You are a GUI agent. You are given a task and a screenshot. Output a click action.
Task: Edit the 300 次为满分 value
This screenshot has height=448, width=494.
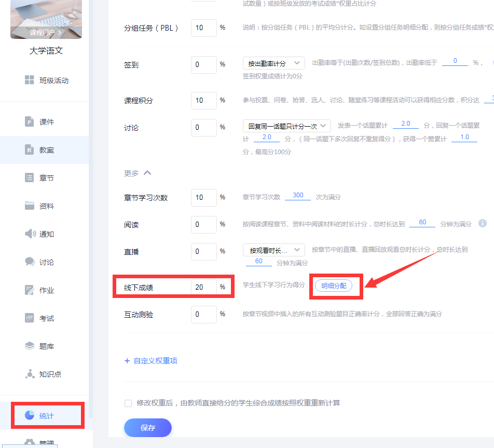pos(298,196)
